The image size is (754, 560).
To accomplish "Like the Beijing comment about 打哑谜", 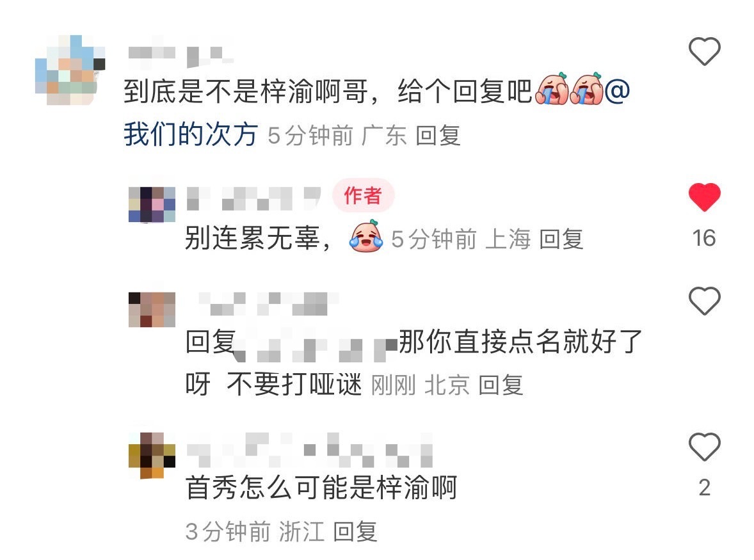I will 704,301.
